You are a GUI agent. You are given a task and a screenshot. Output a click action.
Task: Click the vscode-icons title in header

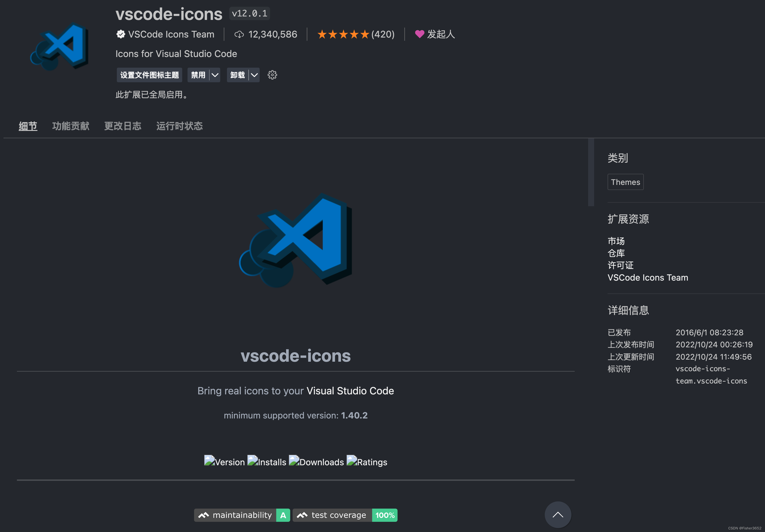click(x=169, y=14)
